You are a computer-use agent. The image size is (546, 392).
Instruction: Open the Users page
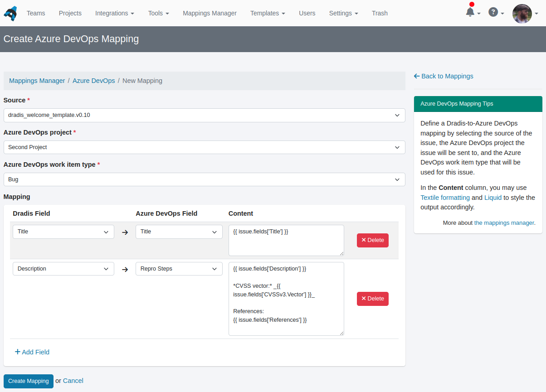(x=307, y=13)
